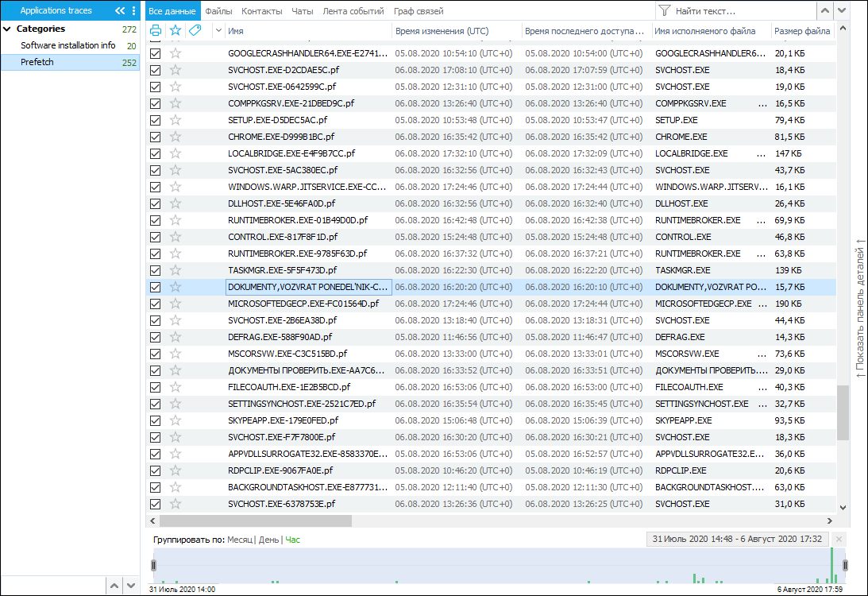Select the Prefetch category
The height and width of the screenshot is (596, 868).
[71, 62]
